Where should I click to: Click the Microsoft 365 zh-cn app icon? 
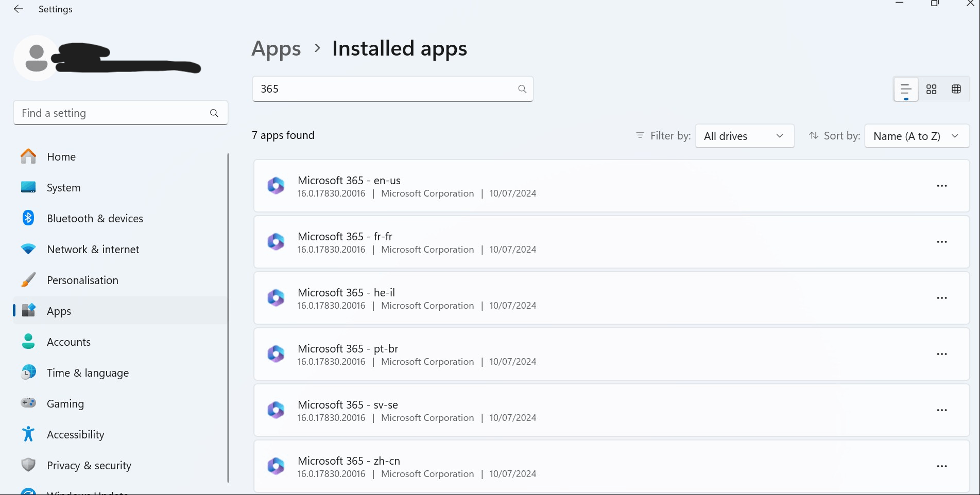pos(276,466)
